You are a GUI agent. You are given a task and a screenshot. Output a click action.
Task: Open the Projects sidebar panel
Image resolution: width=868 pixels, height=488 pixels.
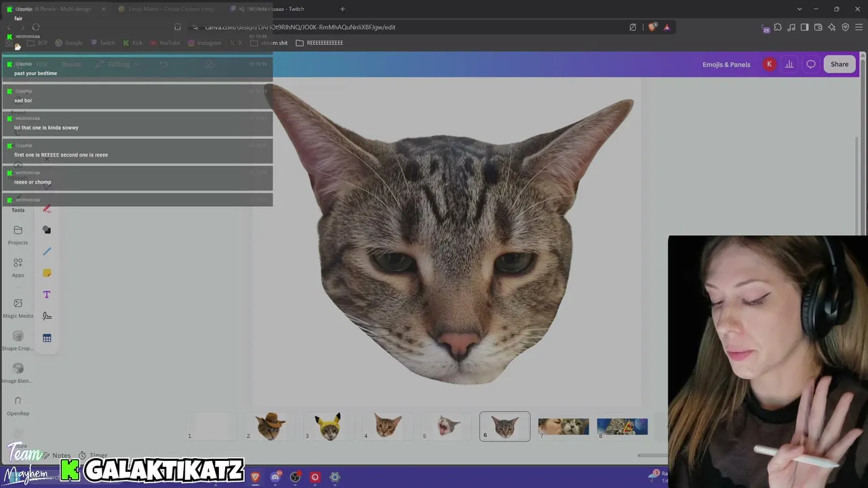pos(18,235)
